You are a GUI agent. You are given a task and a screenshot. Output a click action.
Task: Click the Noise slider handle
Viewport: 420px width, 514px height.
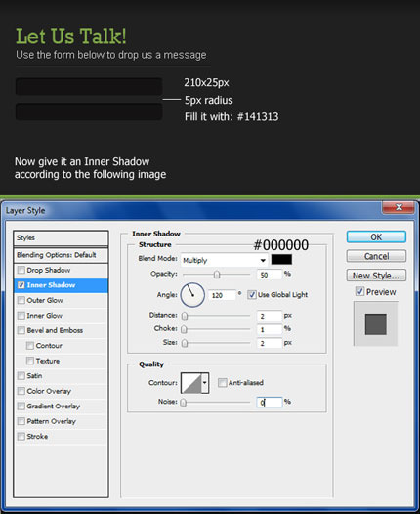click(x=184, y=403)
